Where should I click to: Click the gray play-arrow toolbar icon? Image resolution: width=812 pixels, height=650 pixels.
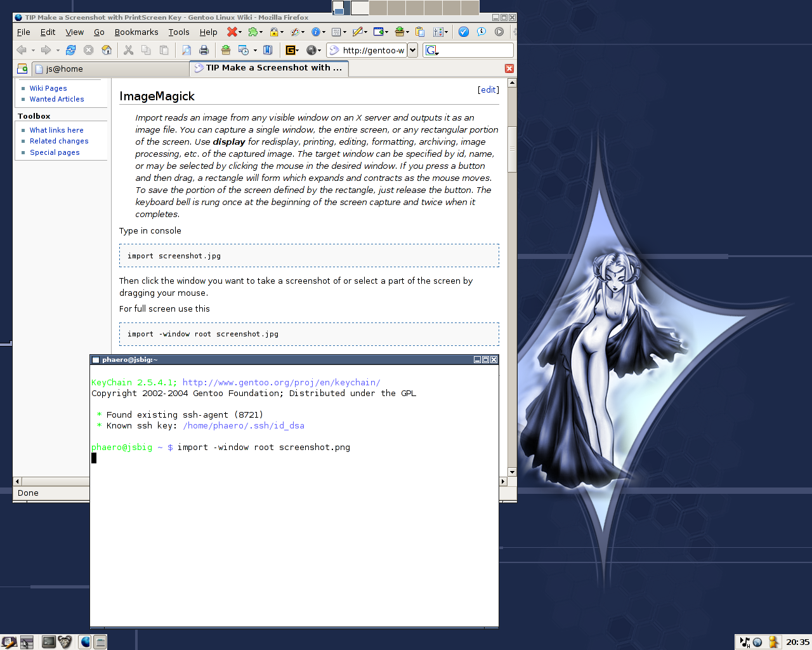(x=499, y=32)
